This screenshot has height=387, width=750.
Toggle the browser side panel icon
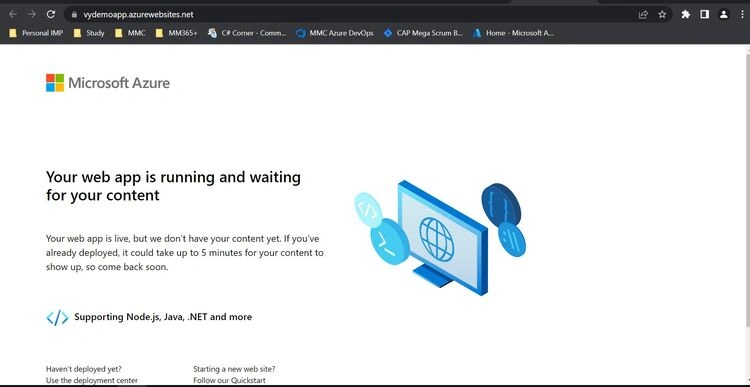704,14
